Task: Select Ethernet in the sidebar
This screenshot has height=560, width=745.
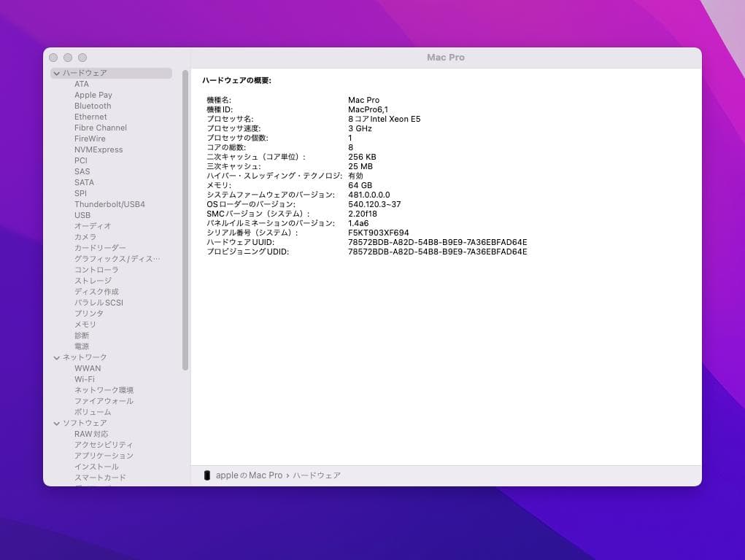Action: click(x=90, y=117)
